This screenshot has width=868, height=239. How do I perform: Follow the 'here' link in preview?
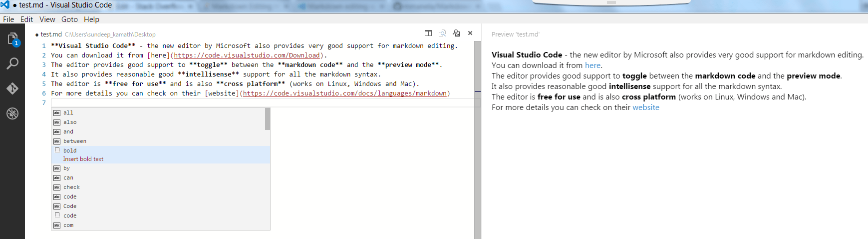point(592,65)
